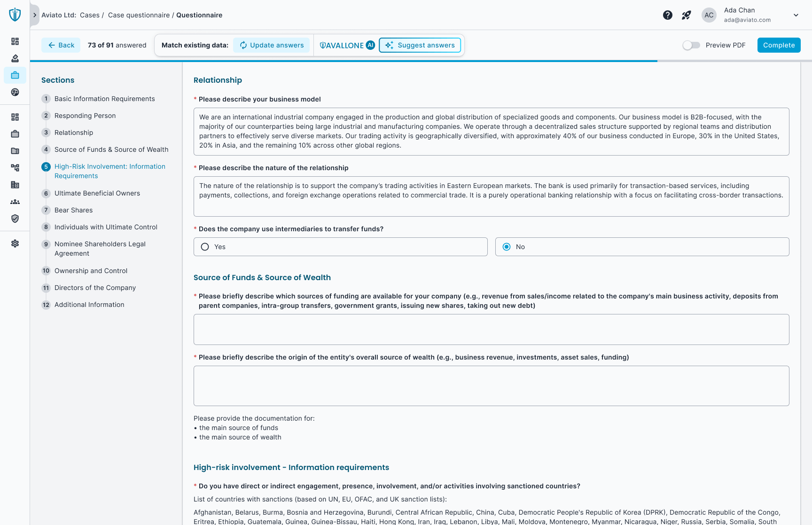812x525 pixels.
Task: Open the settings gear icon
Action: point(15,243)
